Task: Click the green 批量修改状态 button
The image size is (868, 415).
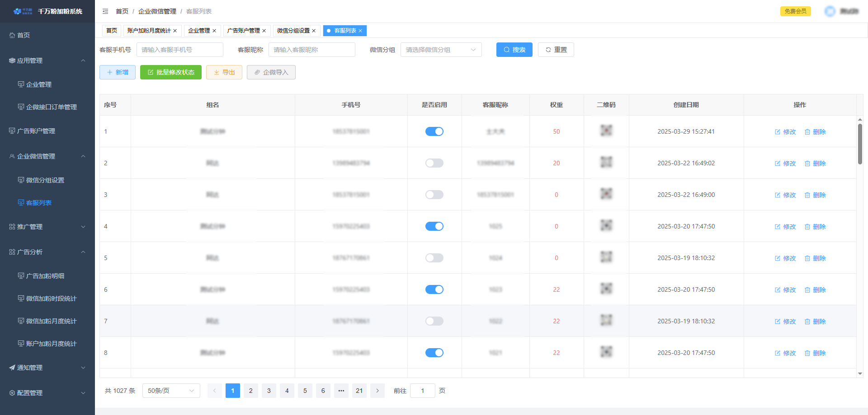Action: 170,72
